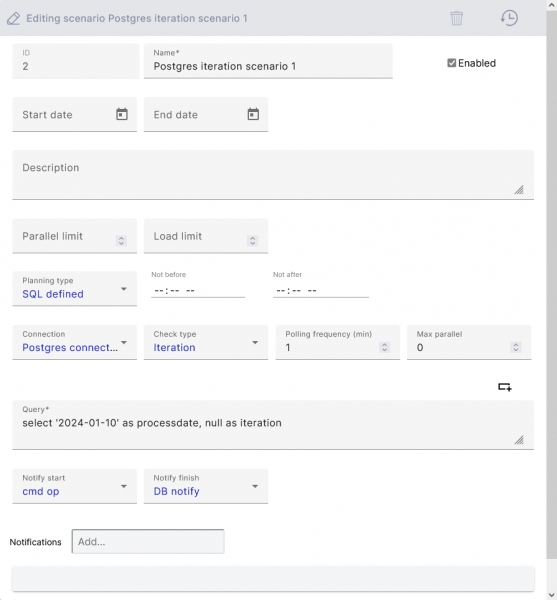This screenshot has width=557, height=600.
Task: Expand the Notify finish dropdown
Action: pyautogui.click(x=206, y=486)
